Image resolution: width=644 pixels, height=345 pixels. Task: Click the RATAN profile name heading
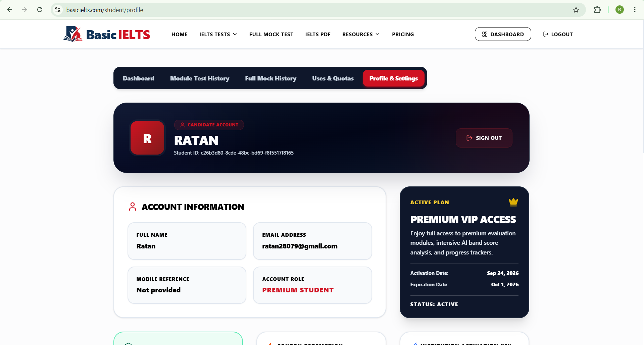pyautogui.click(x=196, y=140)
